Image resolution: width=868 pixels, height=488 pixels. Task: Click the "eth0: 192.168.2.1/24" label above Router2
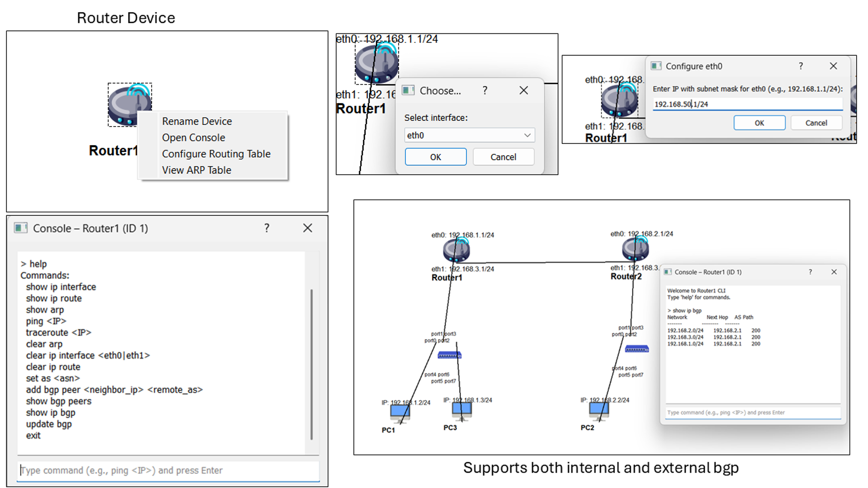pyautogui.click(x=641, y=234)
